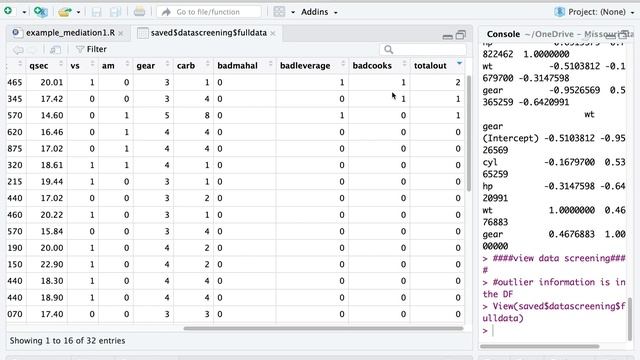Click the sort arrow on totalout column
This screenshot has height=360, width=640.
459,63
